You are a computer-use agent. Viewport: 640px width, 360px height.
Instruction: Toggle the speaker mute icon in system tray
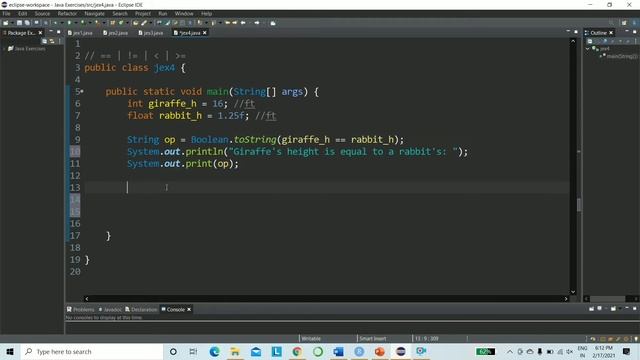pos(570,351)
